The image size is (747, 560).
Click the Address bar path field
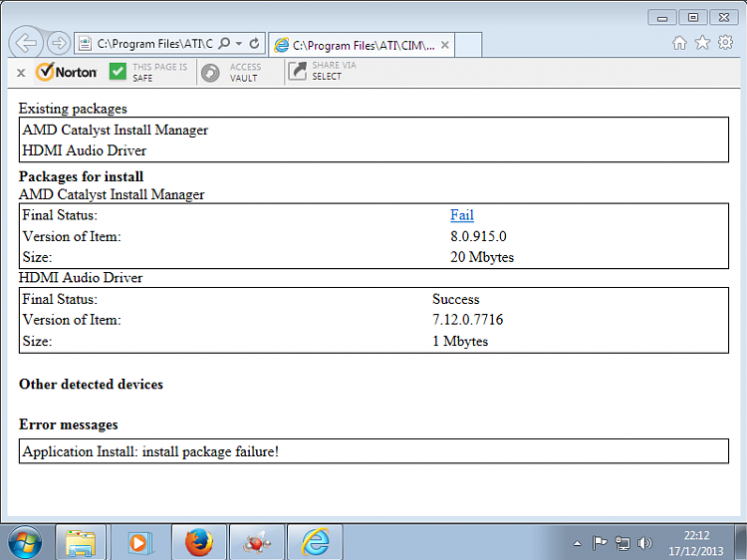(154, 44)
